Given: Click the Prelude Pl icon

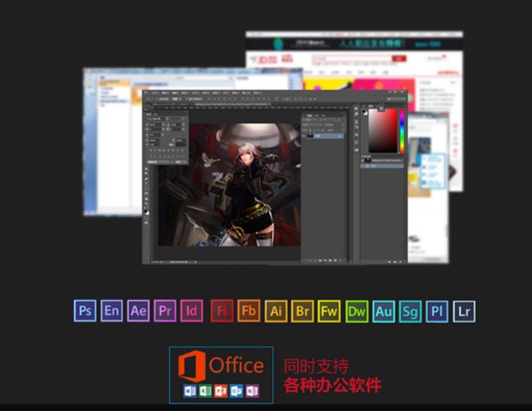Looking at the screenshot, I should pyautogui.click(x=437, y=311).
